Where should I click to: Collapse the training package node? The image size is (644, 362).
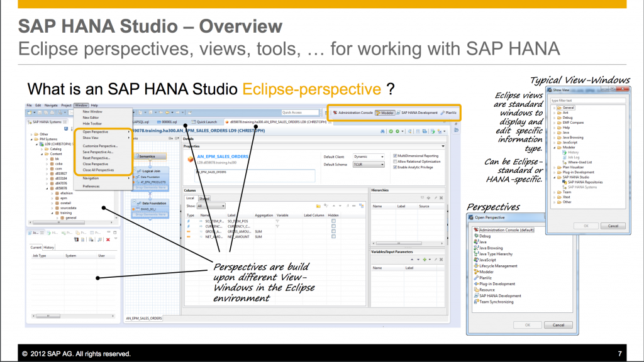[x=52, y=213]
